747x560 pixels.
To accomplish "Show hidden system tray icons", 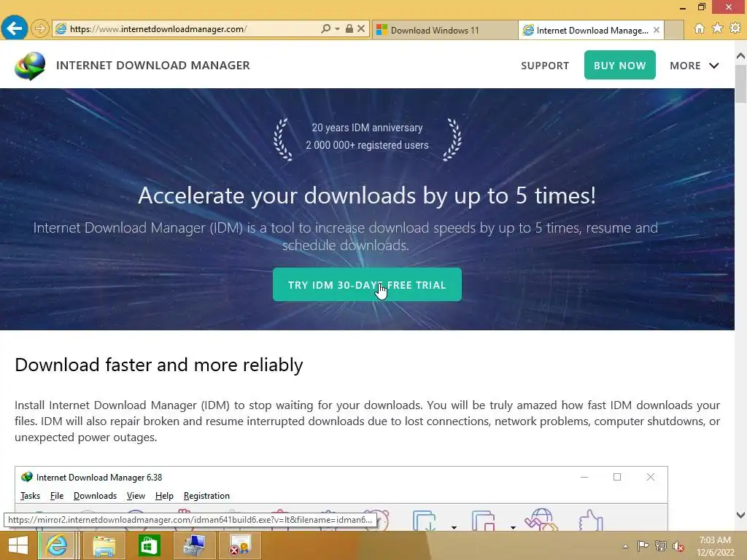I will (x=625, y=546).
